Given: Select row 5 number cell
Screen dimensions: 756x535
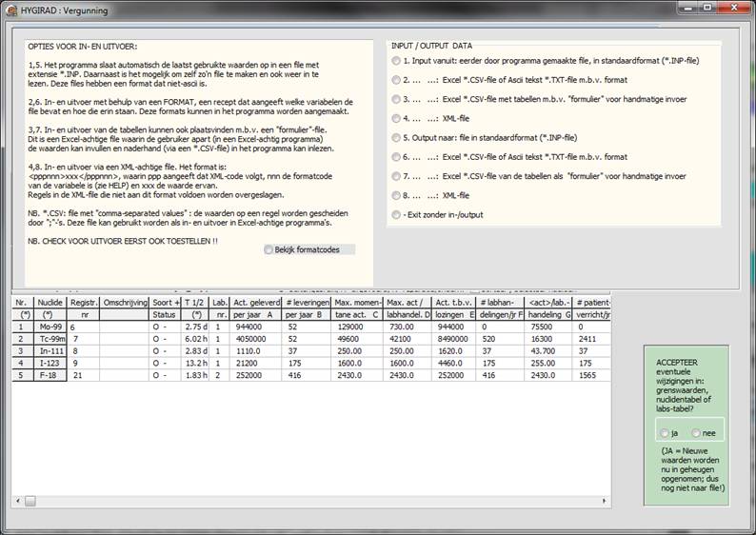Looking at the screenshot, I should pyautogui.click(x=22, y=375).
